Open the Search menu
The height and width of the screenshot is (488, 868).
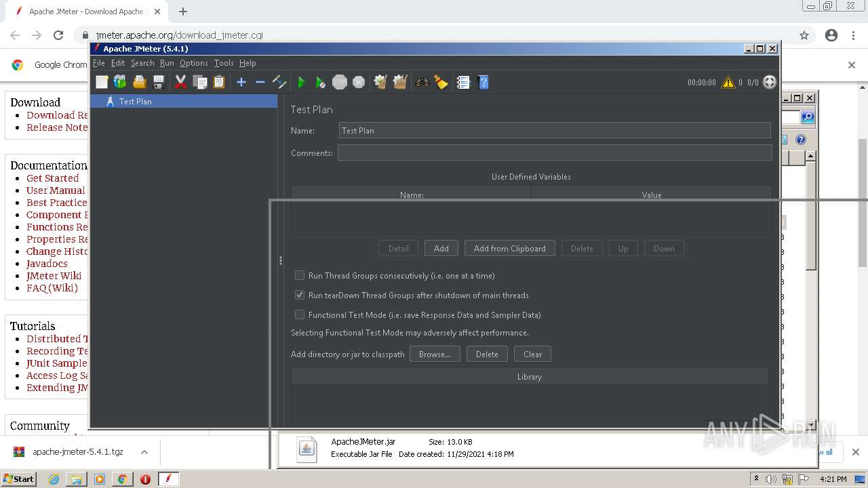142,63
